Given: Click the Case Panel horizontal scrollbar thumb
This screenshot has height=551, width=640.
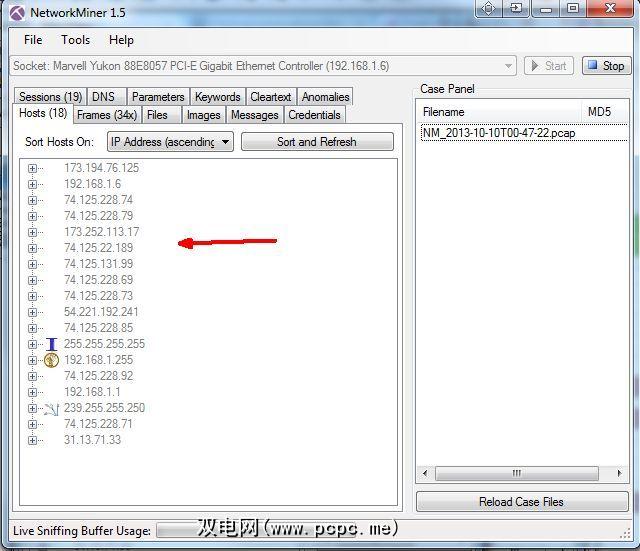Looking at the screenshot, I should [516, 473].
